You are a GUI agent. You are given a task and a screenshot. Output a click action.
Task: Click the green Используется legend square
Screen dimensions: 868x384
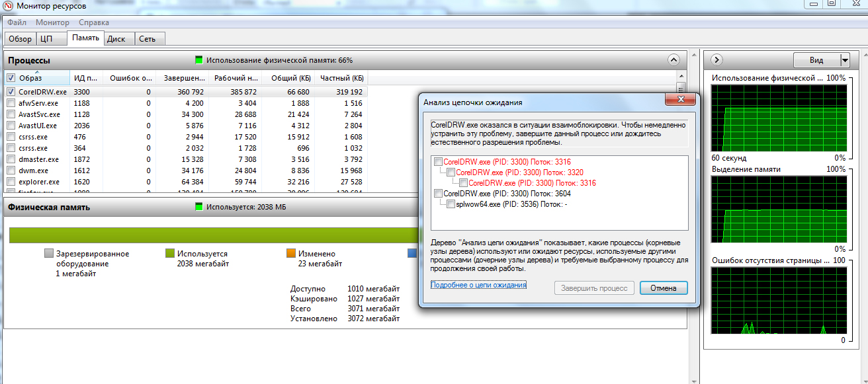169,253
